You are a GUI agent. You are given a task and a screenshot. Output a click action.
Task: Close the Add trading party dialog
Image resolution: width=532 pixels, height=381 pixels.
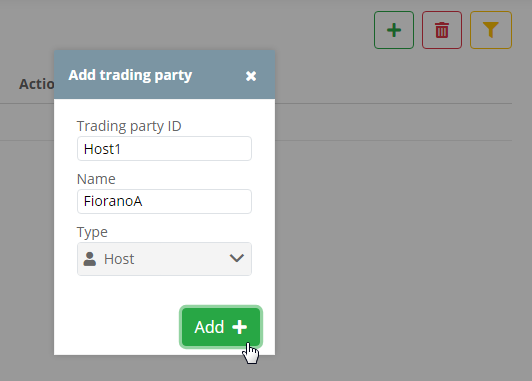(251, 76)
